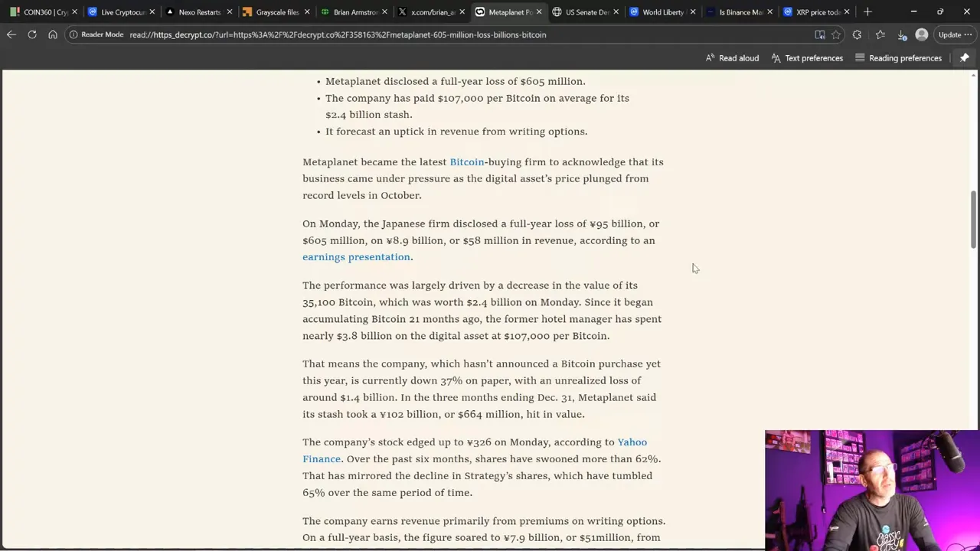Open the profile avatar menu
980x551 pixels.
[922, 34]
